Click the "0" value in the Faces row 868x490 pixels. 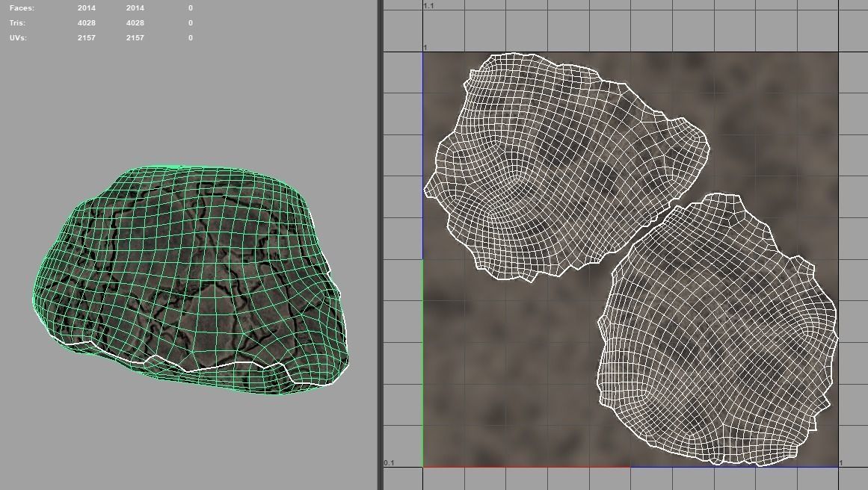coord(191,7)
